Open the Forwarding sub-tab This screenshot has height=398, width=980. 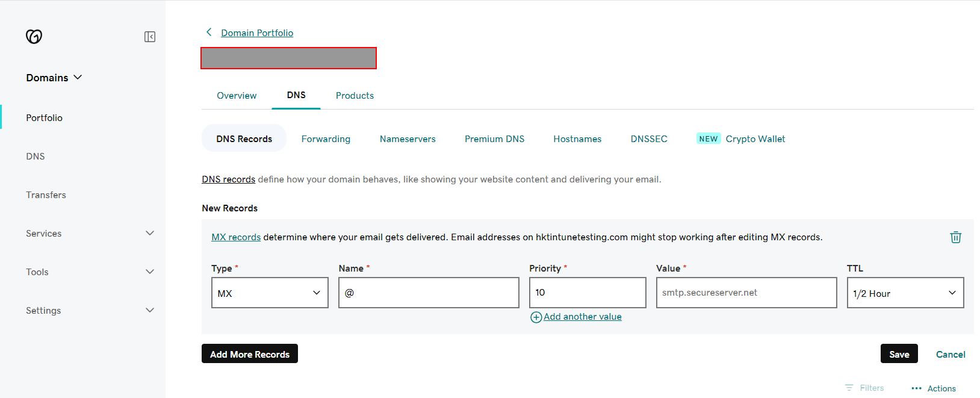[326, 139]
